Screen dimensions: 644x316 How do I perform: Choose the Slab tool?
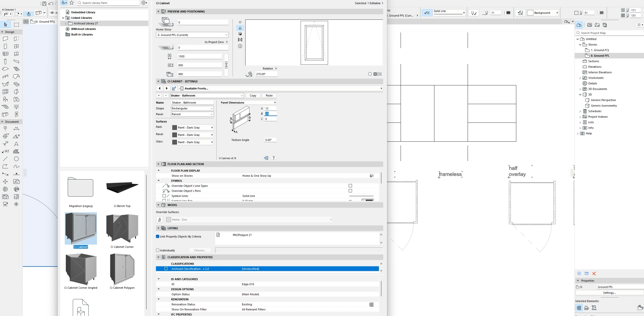pyautogui.click(x=5, y=69)
